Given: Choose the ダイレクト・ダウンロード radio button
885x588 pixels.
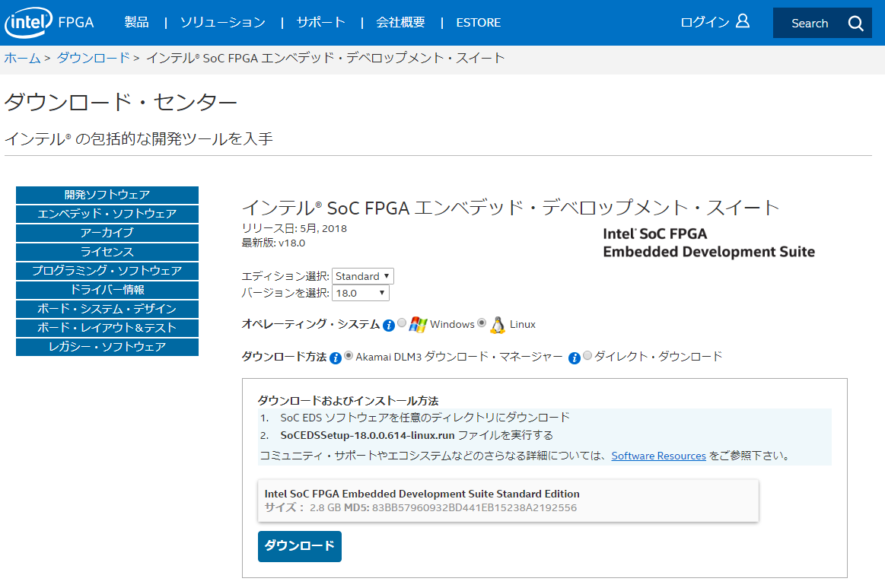Looking at the screenshot, I should pyautogui.click(x=587, y=355).
